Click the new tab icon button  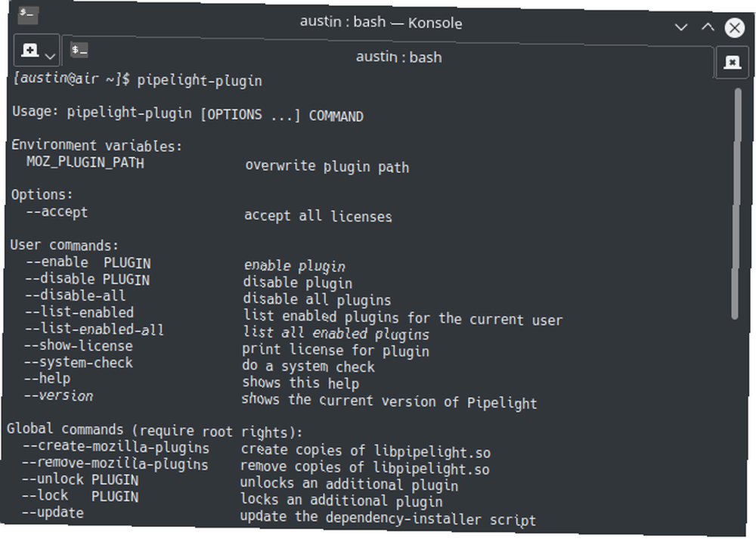(x=30, y=50)
